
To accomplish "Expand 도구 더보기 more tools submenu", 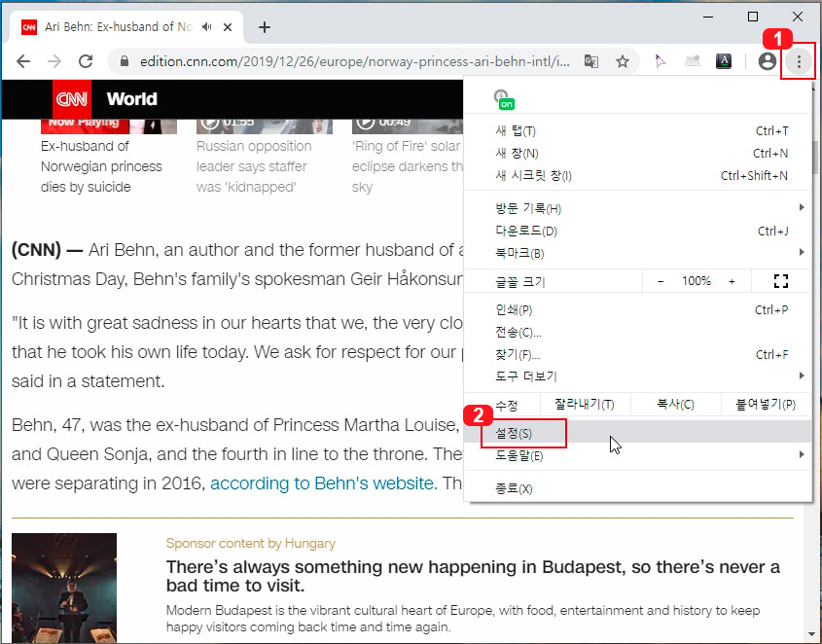I will (x=638, y=376).
